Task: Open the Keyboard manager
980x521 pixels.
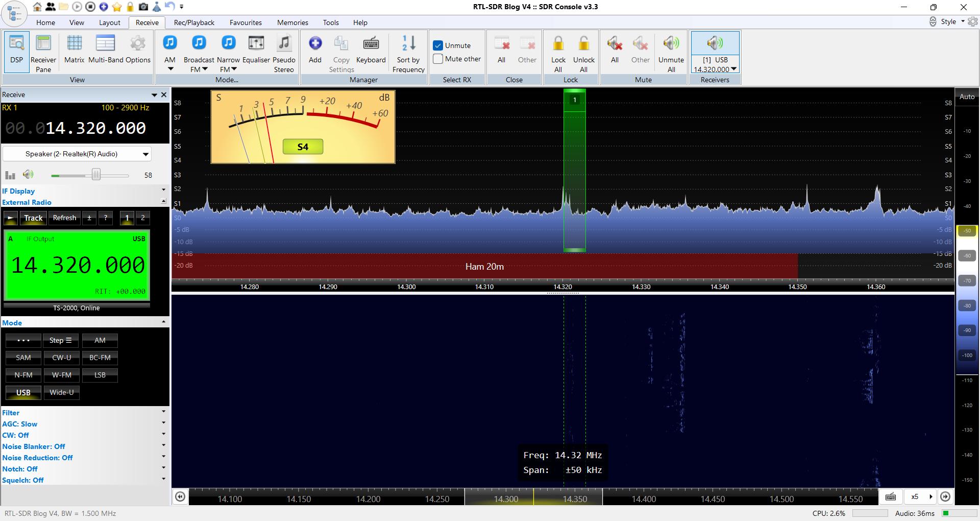Action: tap(371, 51)
